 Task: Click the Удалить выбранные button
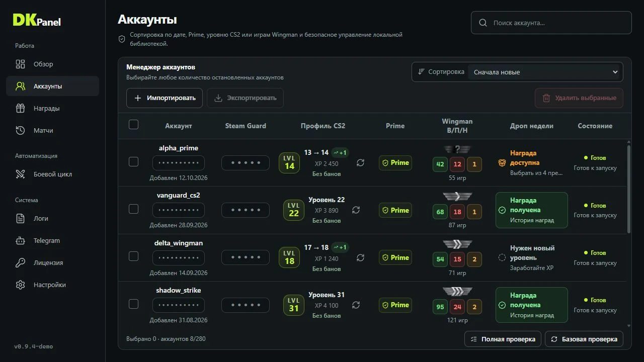579,98
